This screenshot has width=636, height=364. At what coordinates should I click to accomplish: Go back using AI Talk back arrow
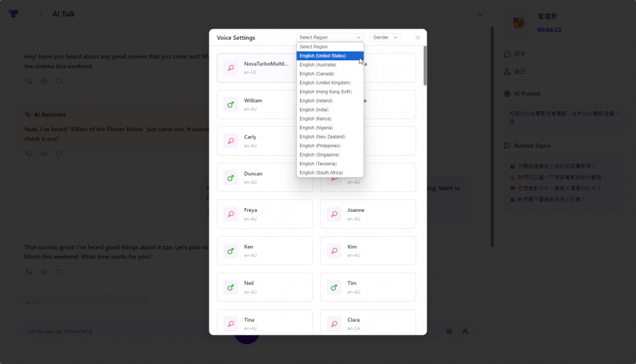(x=41, y=14)
